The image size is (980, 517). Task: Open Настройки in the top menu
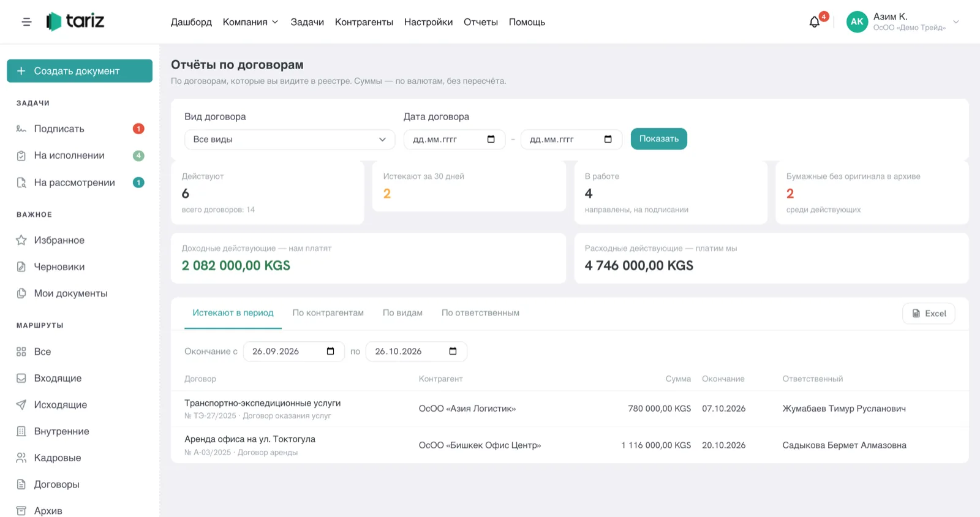click(x=429, y=22)
